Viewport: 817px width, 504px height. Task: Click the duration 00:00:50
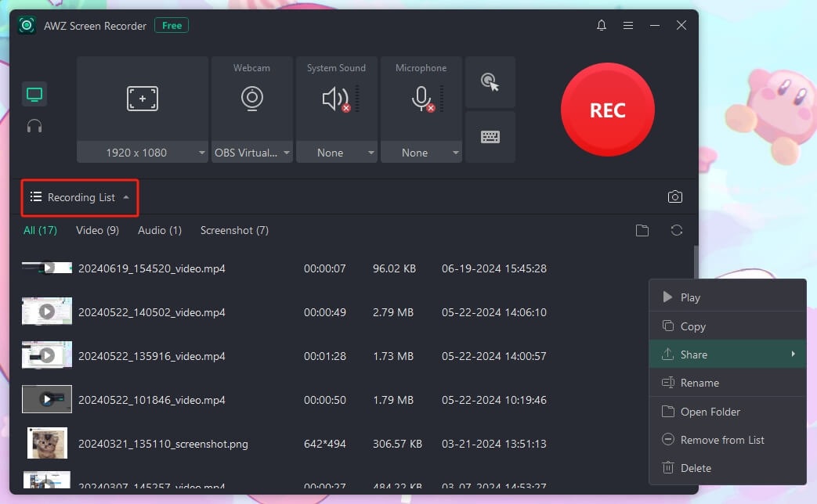pyautogui.click(x=324, y=400)
